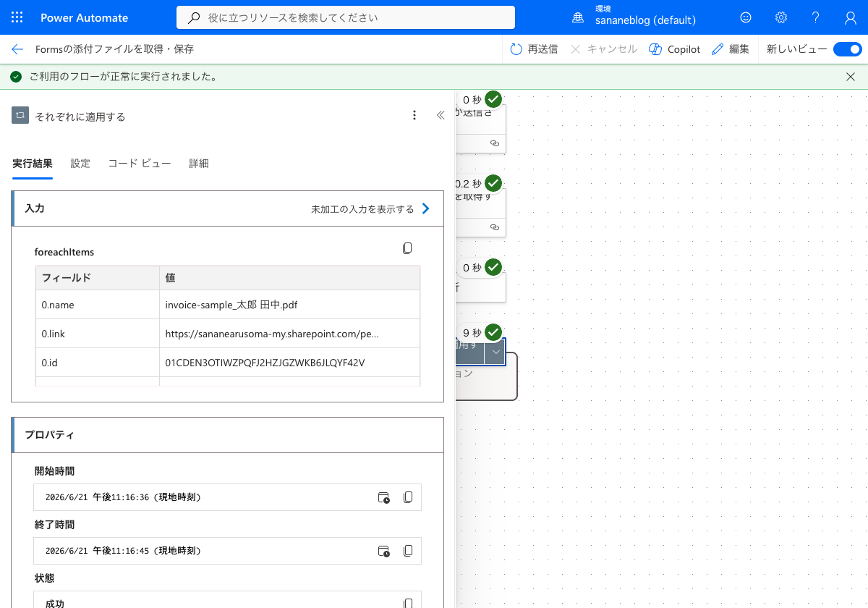
Task: Select the コード ビュー tab
Action: coord(140,164)
